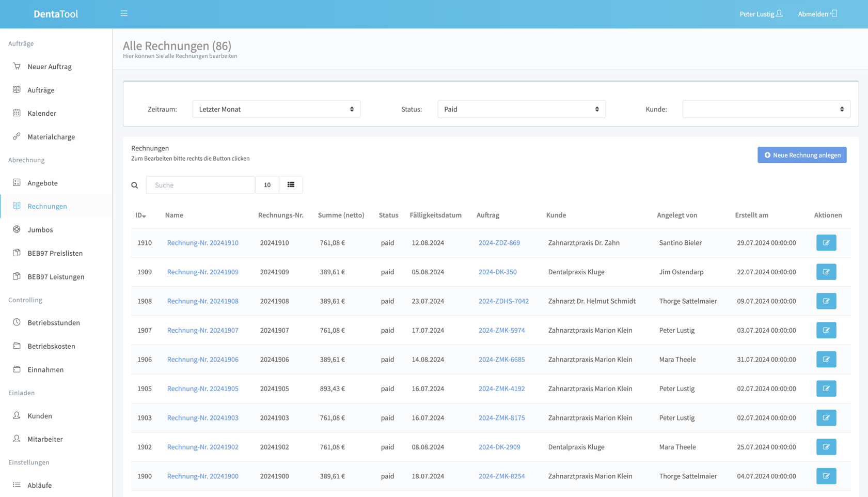Open the Status dropdown set to Paid

522,109
